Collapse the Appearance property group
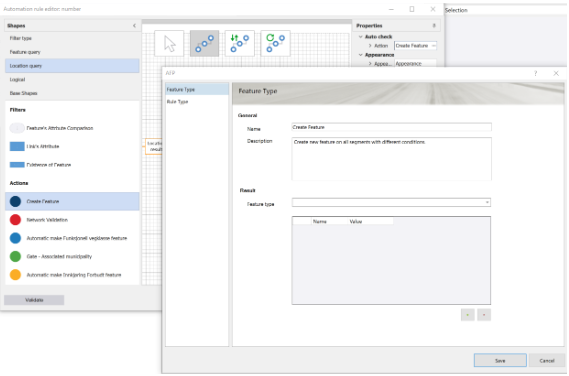This screenshot has height=376, width=569. point(360,55)
